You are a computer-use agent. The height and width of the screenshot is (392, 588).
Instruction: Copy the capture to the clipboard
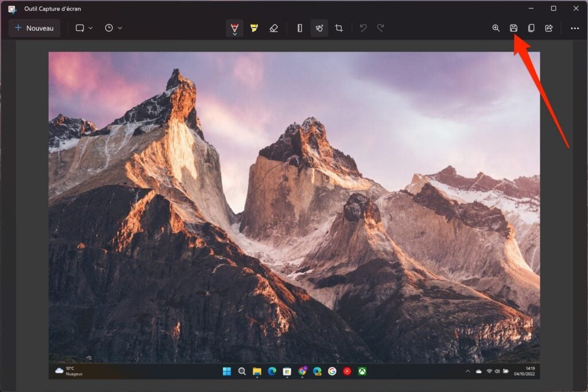point(532,28)
